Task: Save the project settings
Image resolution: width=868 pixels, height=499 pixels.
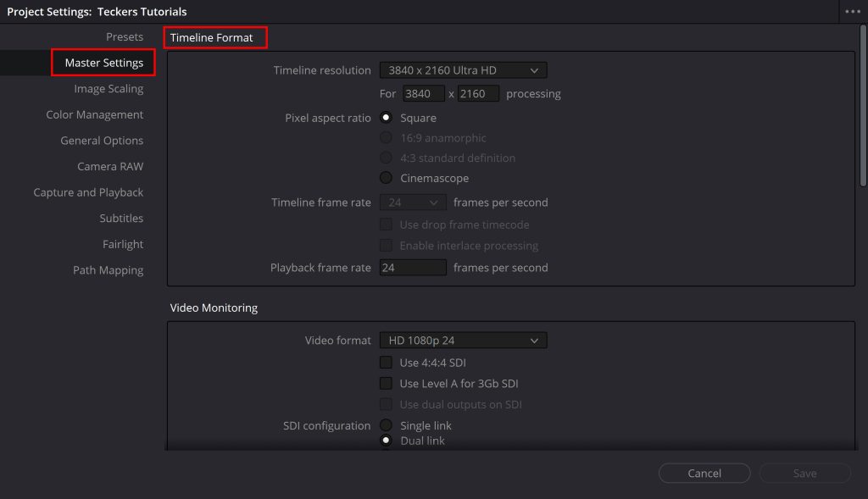Action: pos(804,473)
